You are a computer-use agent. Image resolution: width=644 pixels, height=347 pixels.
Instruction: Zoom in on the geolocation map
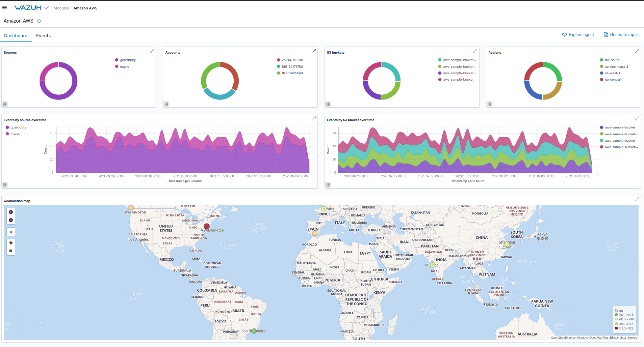(10, 212)
